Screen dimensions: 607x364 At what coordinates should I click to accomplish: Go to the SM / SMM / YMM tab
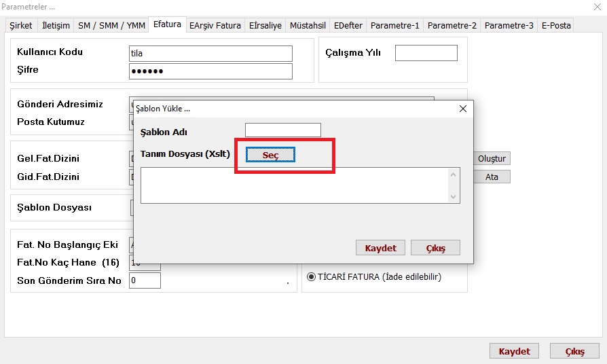pyautogui.click(x=111, y=25)
